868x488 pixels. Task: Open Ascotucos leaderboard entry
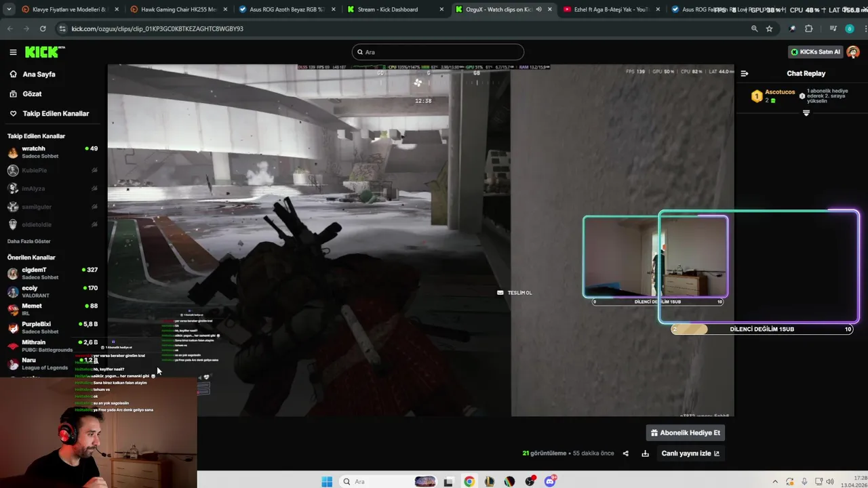pos(779,96)
